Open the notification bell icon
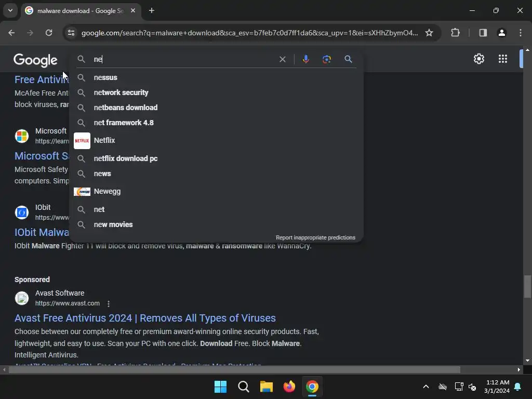This screenshot has height=399, width=532. pyautogui.click(x=518, y=387)
